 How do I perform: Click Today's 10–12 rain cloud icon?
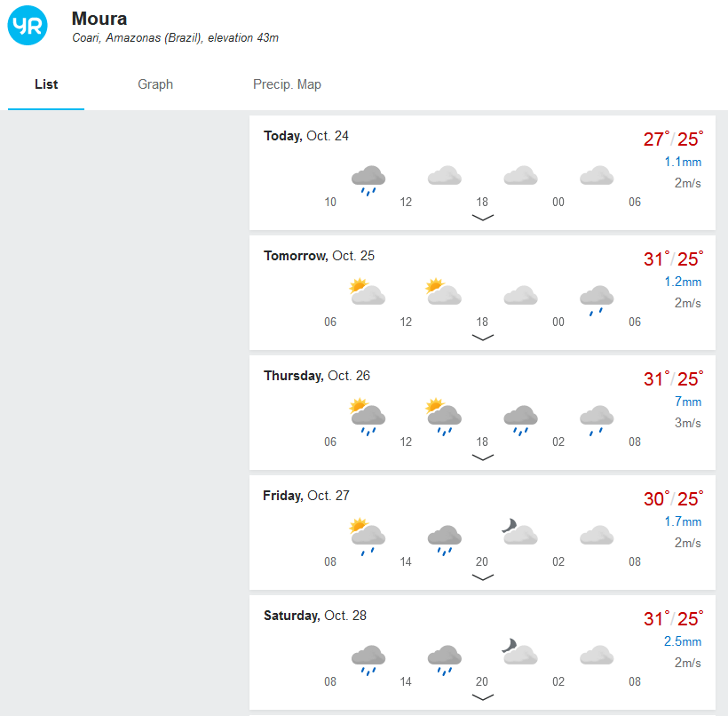[x=368, y=180]
